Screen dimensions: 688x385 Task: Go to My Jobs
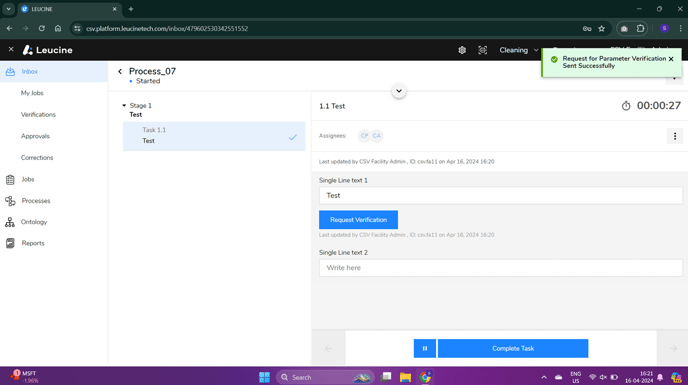pos(32,93)
